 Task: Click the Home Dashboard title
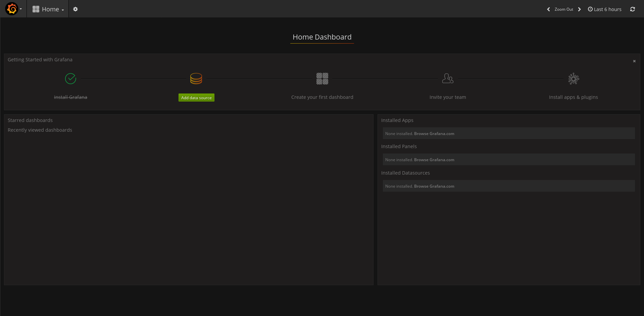[x=322, y=37]
